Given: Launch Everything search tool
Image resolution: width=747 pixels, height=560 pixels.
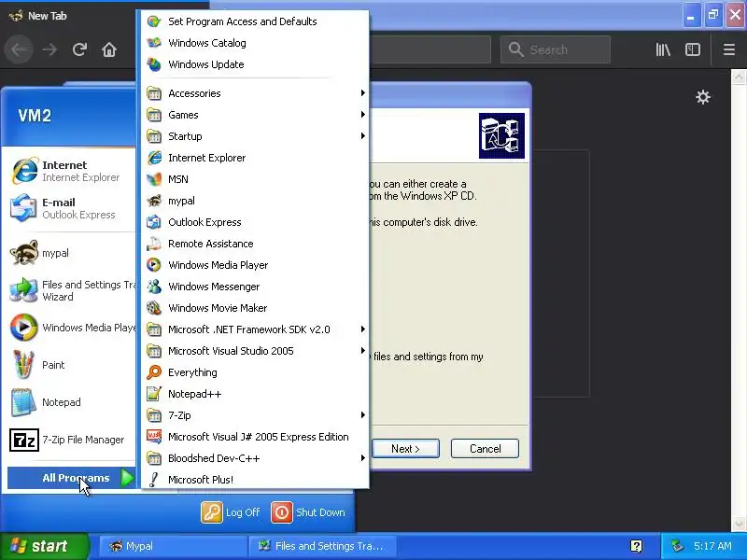Looking at the screenshot, I should tap(253, 372).
